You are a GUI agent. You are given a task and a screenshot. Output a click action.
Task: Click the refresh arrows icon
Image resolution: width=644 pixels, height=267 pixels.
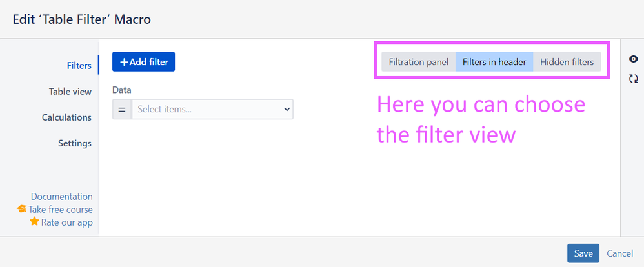coord(633,79)
